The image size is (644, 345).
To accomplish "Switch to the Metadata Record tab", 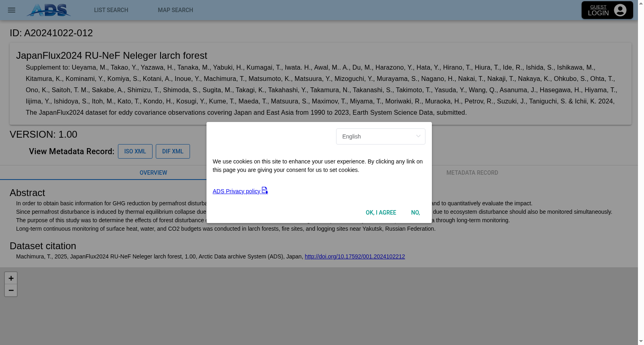I will (472, 173).
